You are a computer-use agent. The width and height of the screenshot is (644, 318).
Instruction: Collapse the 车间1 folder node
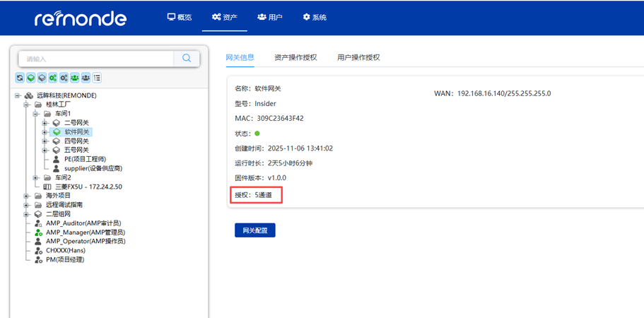pos(36,114)
